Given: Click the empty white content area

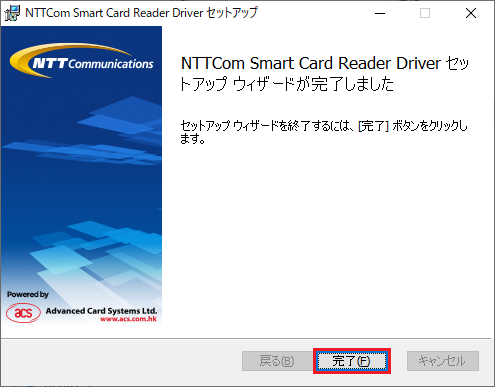Looking at the screenshot, I should pos(325,240).
